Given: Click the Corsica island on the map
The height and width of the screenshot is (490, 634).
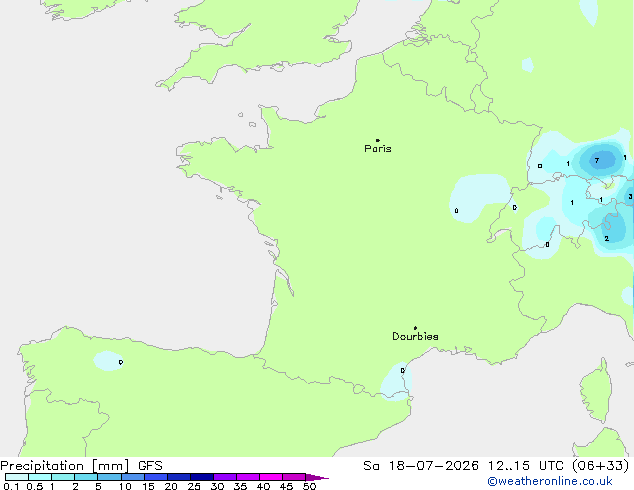Looking at the screenshot, I should coord(596,390).
